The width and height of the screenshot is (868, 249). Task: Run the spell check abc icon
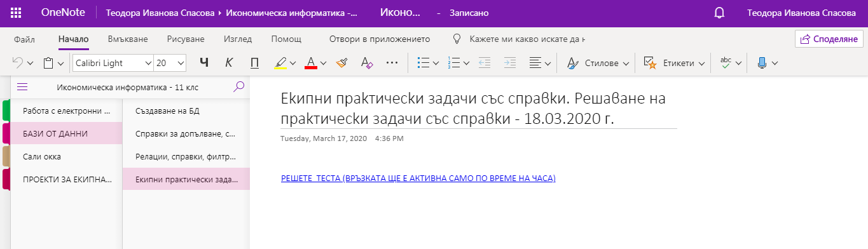726,62
